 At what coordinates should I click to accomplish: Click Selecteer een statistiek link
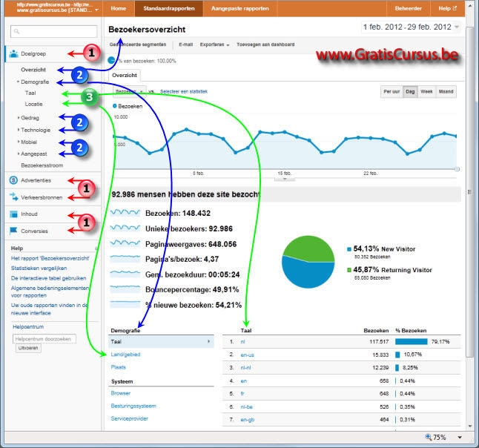pos(184,92)
